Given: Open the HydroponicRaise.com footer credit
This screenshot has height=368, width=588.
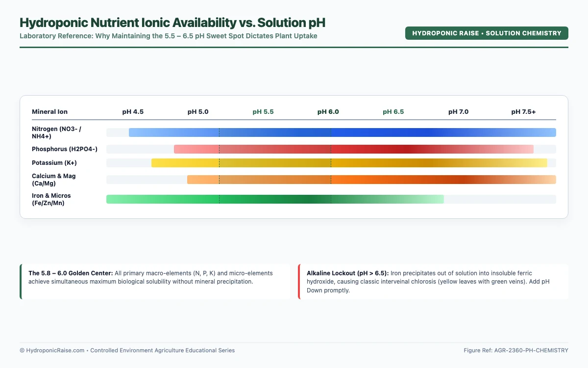Looking at the screenshot, I should pyautogui.click(x=127, y=350).
